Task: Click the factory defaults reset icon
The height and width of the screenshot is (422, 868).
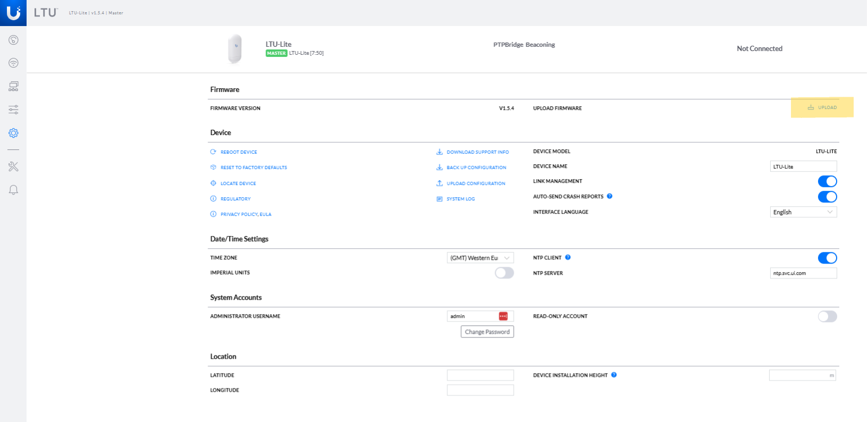Action: click(x=213, y=167)
